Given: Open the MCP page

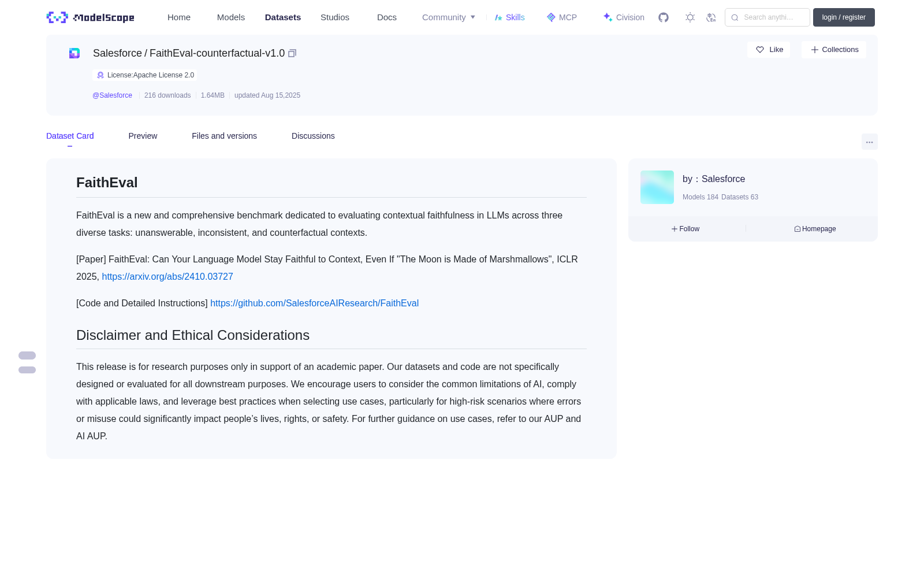Looking at the screenshot, I should (x=562, y=17).
